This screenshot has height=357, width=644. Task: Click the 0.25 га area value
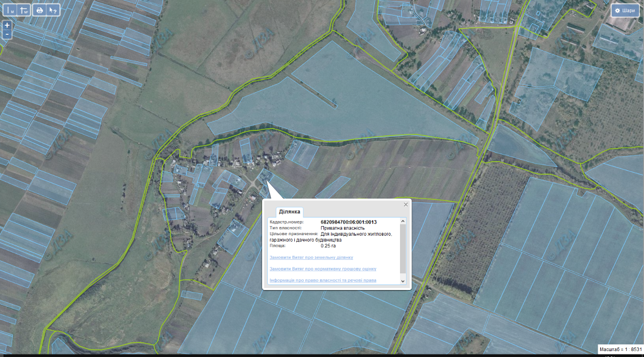click(x=329, y=246)
